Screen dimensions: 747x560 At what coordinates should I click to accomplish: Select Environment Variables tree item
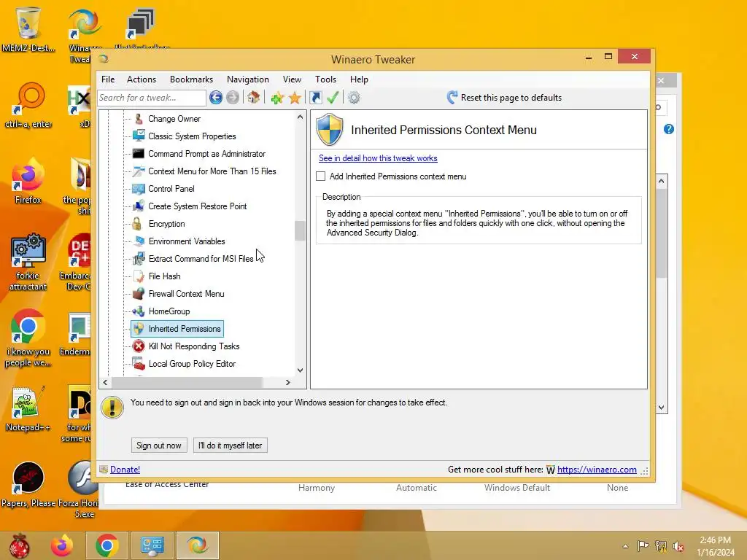187,241
